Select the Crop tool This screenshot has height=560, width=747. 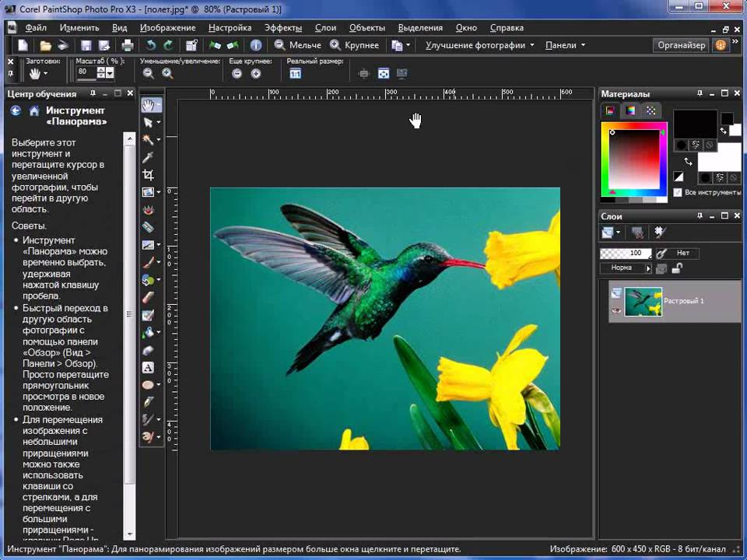coord(148,175)
